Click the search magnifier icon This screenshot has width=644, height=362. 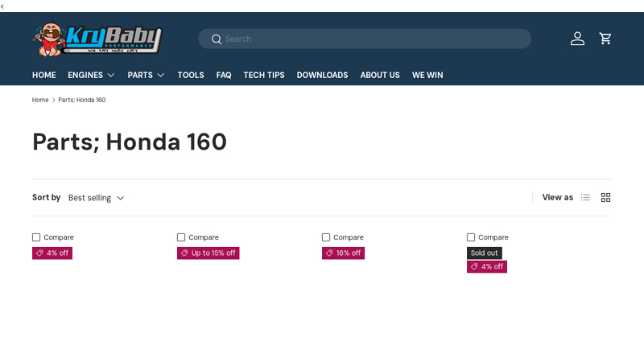[216, 39]
